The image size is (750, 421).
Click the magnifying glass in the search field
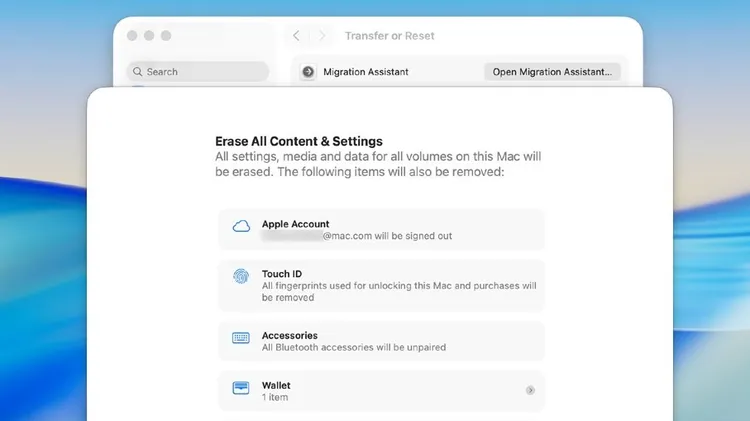pos(138,72)
